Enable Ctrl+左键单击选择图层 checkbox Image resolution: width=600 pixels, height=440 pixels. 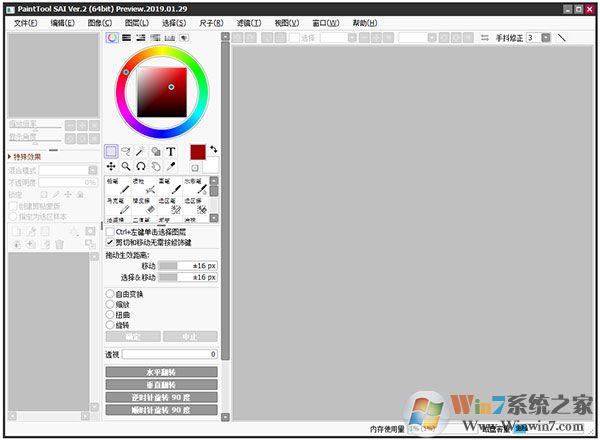110,231
